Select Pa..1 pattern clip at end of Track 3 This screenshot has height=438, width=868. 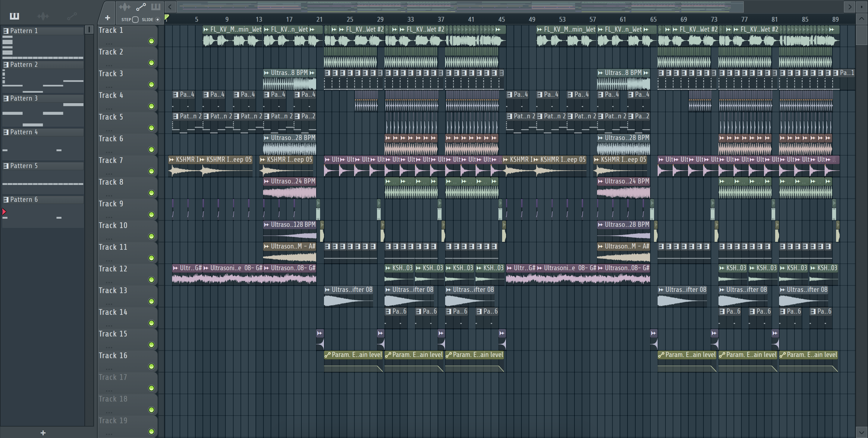tap(843, 79)
